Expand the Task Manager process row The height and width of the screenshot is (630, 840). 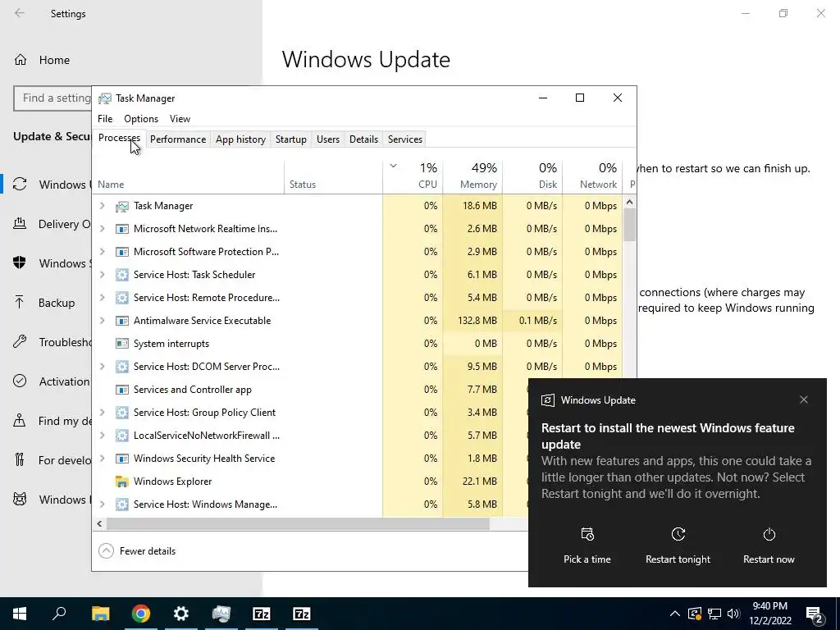[103, 206]
